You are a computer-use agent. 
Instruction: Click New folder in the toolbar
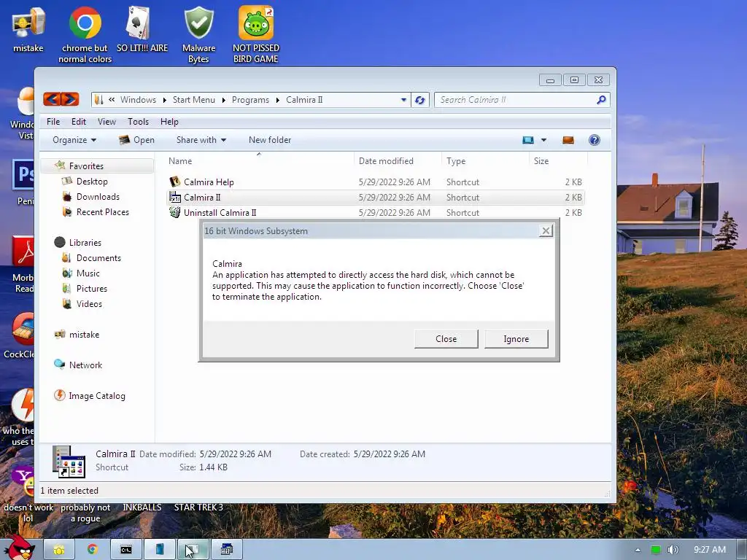[270, 139]
